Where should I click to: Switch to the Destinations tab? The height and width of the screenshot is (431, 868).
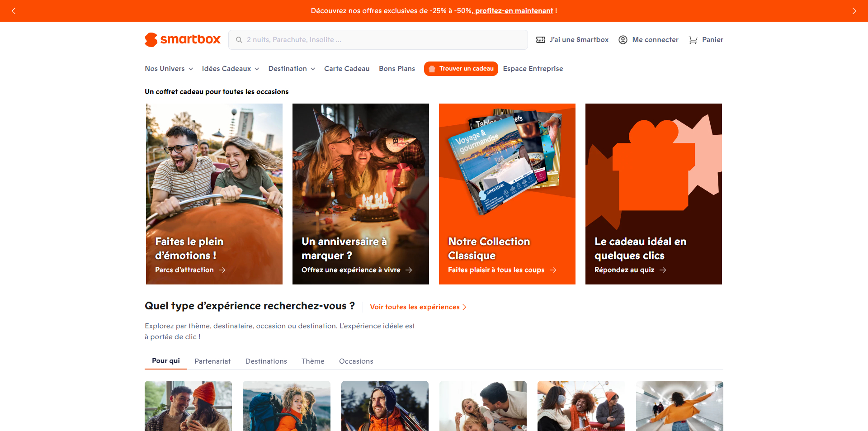pyautogui.click(x=266, y=361)
